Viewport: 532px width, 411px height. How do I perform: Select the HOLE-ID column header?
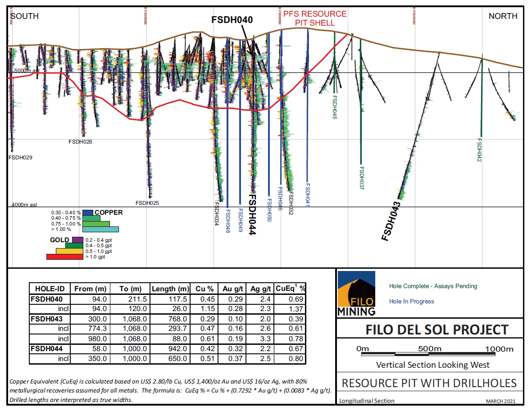[50, 289]
